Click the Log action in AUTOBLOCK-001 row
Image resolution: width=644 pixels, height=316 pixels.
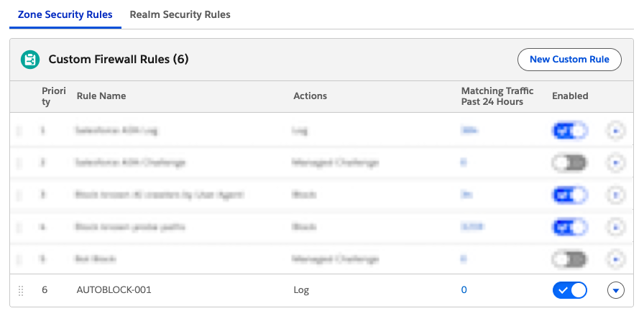pyautogui.click(x=301, y=290)
